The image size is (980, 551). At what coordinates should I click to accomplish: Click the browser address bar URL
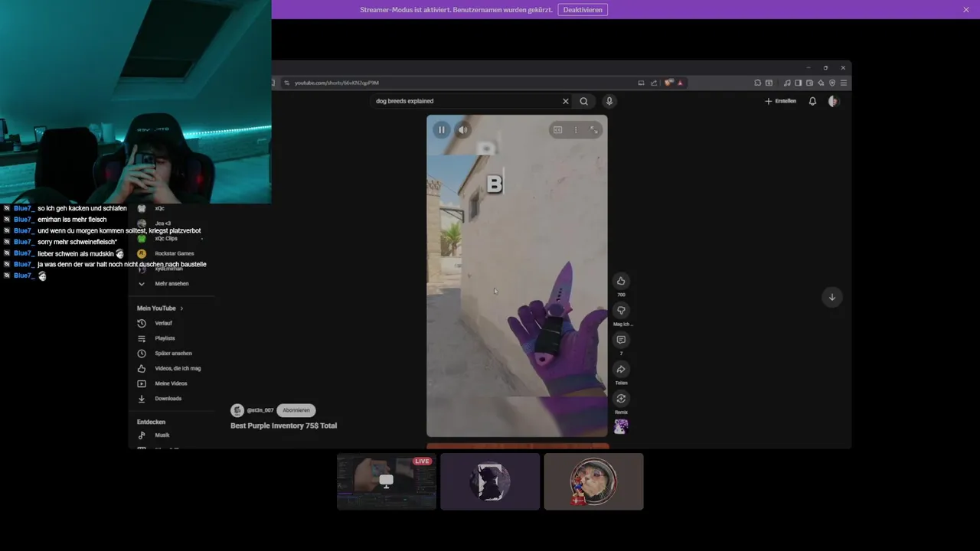[x=337, y=83]
